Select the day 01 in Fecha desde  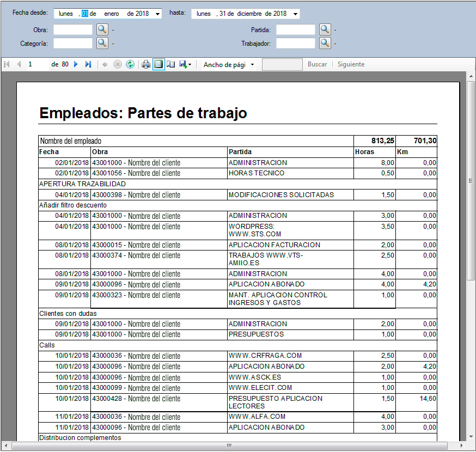[x=85, y=14]
